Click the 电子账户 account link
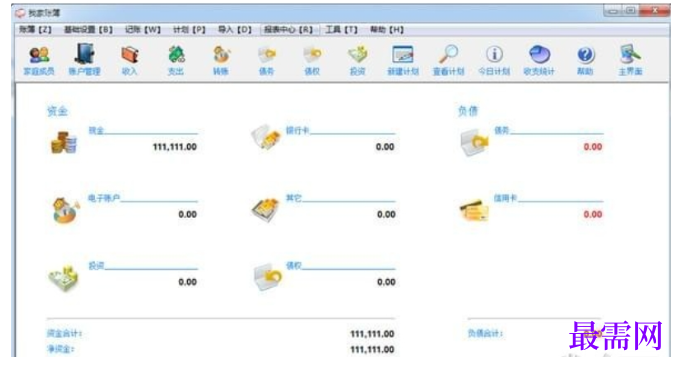 104,198
